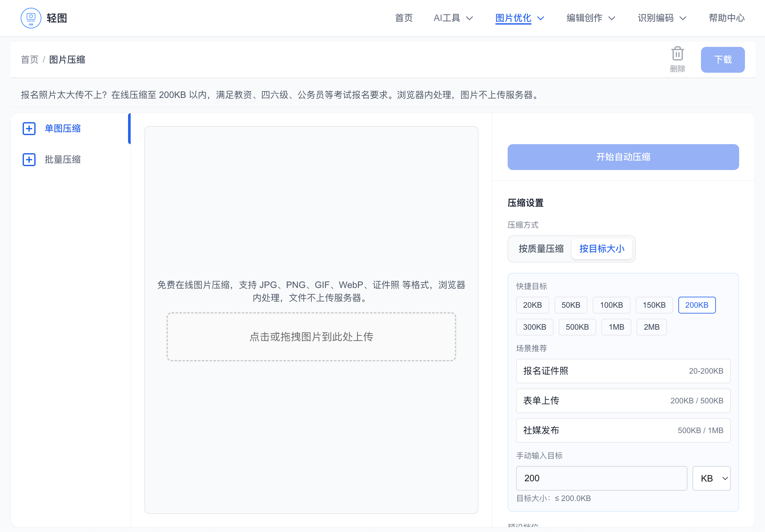The height and width of the screenshot is (532, 765).
Task: Click the plus icon beside 批量压缩
Action: 29,160
